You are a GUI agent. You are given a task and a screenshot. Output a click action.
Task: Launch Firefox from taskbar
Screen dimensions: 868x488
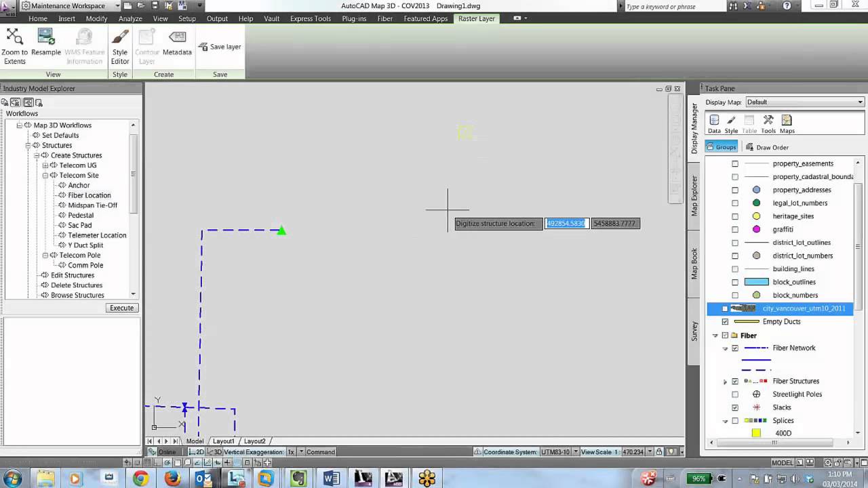click(172, 479)
